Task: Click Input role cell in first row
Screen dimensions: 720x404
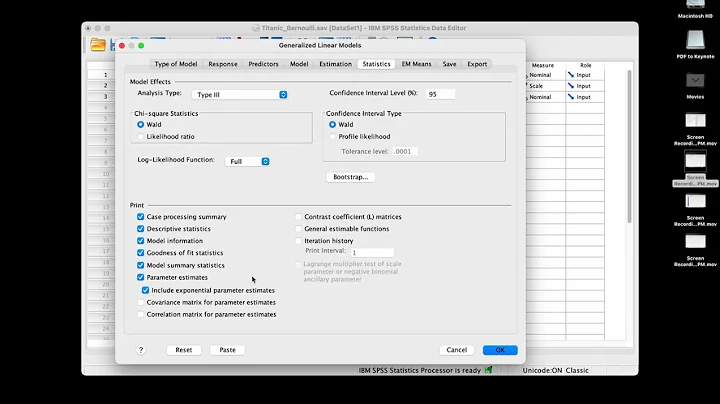Action: pyautogui.click(x=585, y=75)
